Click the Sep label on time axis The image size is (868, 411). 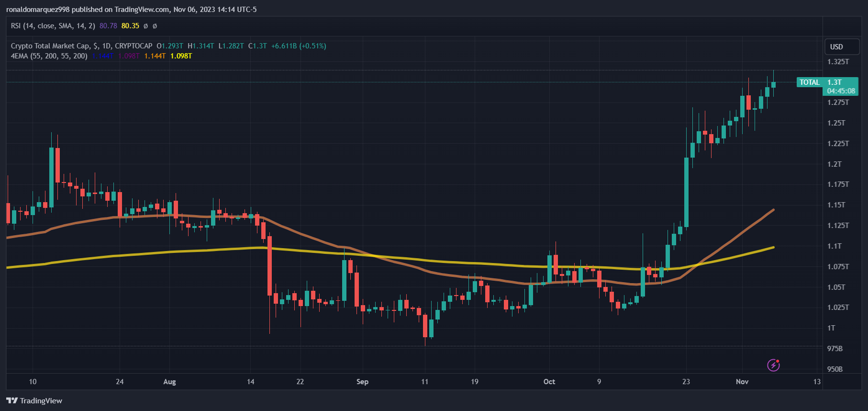(x=362, y=382)
